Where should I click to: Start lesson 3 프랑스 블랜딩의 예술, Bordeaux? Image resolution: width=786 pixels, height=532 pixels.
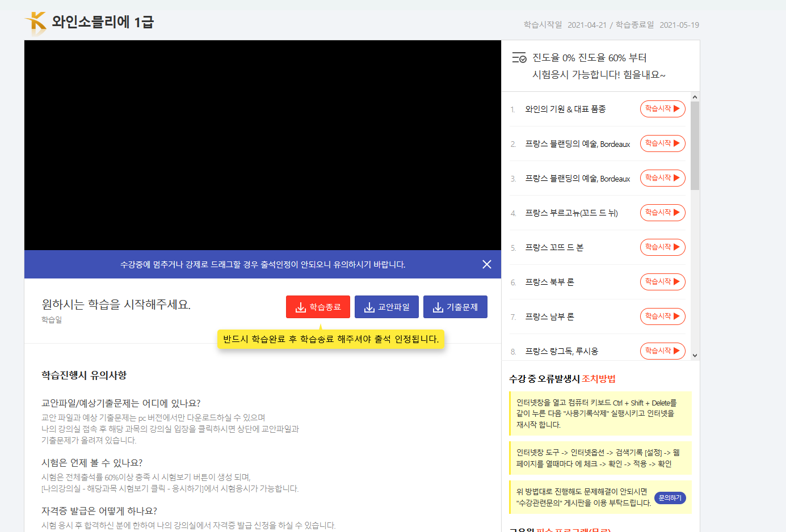click(x=662, y=178)
